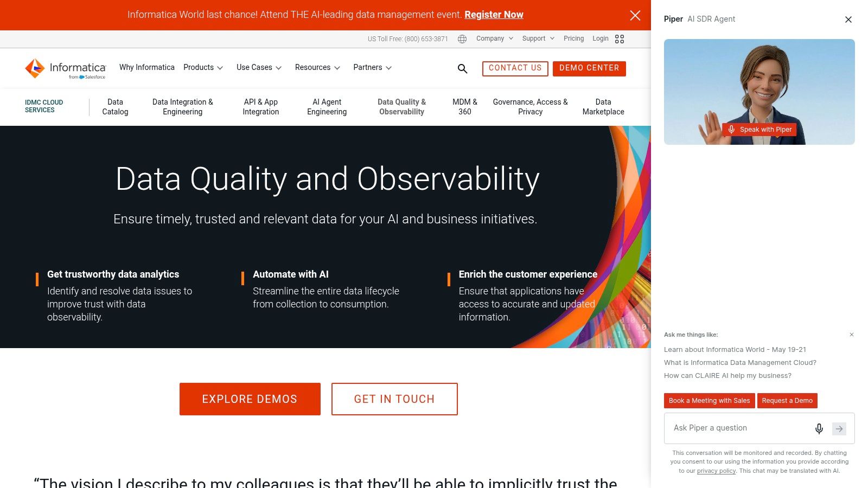Click the DEMO CENTER button
868x488 pixels.
click(589, 68)
